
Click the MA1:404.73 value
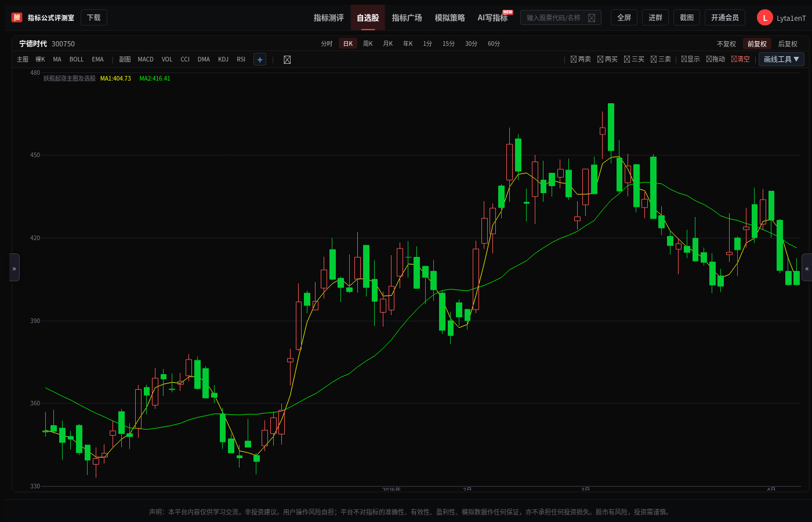pyautogui.click(x=115, y=79)
